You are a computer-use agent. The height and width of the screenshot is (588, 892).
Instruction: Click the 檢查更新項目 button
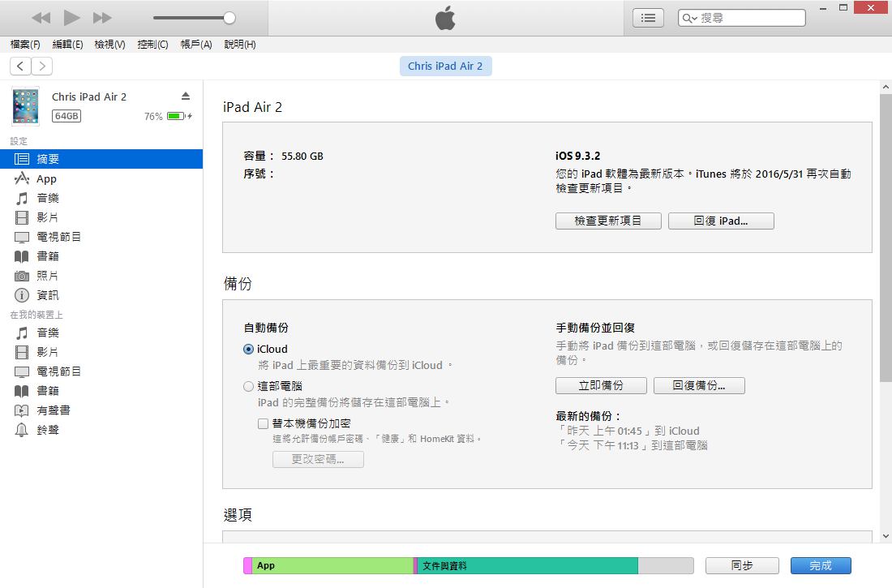608,221
